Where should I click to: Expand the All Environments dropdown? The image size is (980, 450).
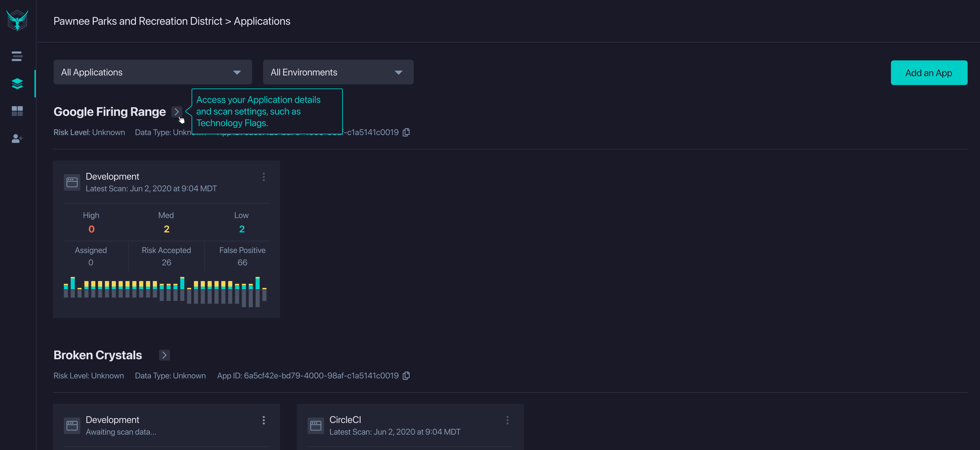(338, 72)
